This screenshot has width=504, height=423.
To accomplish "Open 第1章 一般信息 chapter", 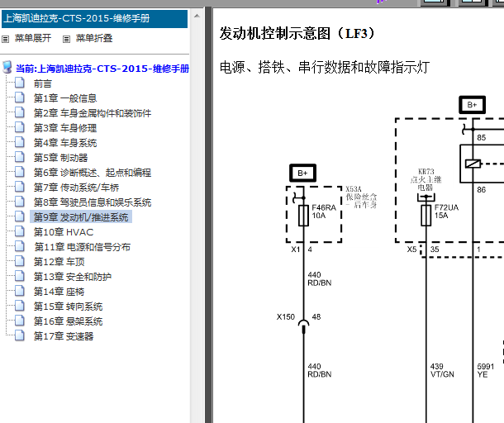I will tap(65, 98).
